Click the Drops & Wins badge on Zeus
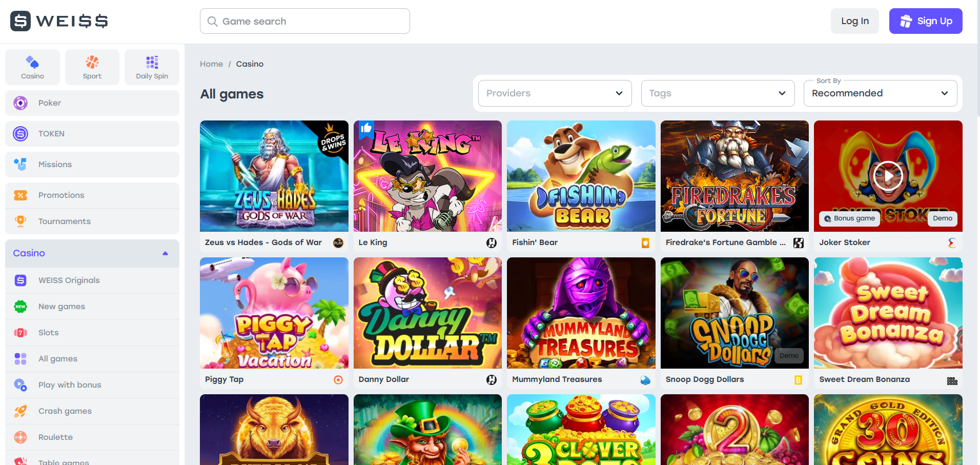The width and height of the screenshot is (980, 465). click(x=333, y=142)
